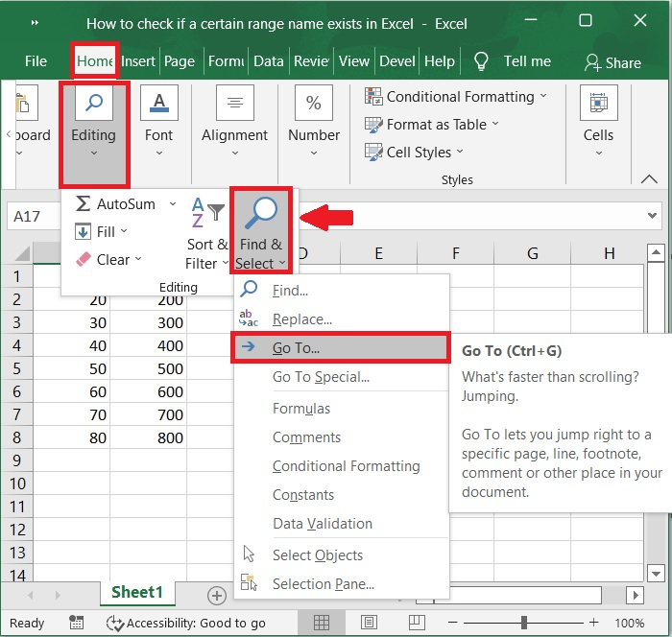Select the Replace... menu item
Viewport: 672px width, 637px height.
click(342, 319)
